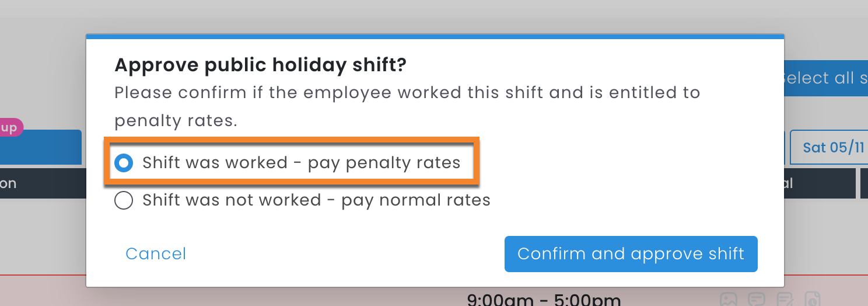Click the edit shift note icon
The width and height of the screenshot is (868, 306).
click(x=785, y=300)
